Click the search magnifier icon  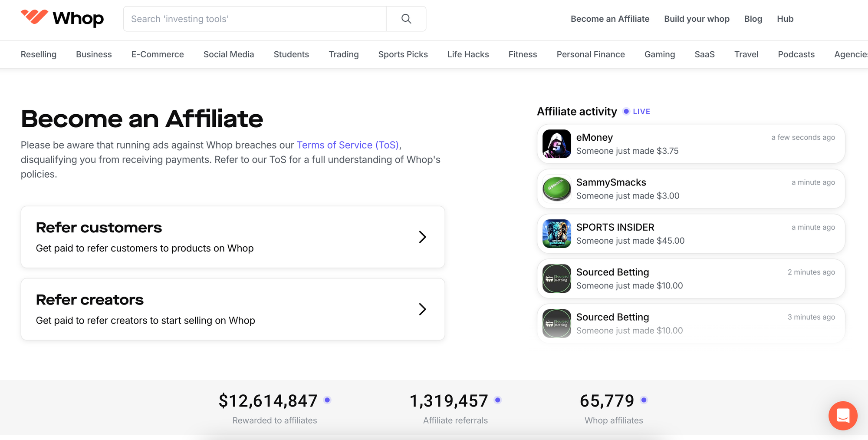coord(405,19)
